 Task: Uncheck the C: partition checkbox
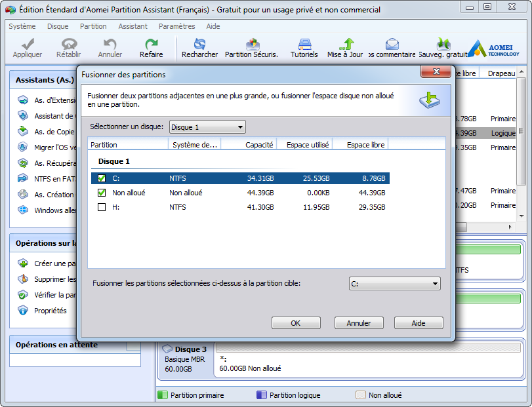click(102, 178)
